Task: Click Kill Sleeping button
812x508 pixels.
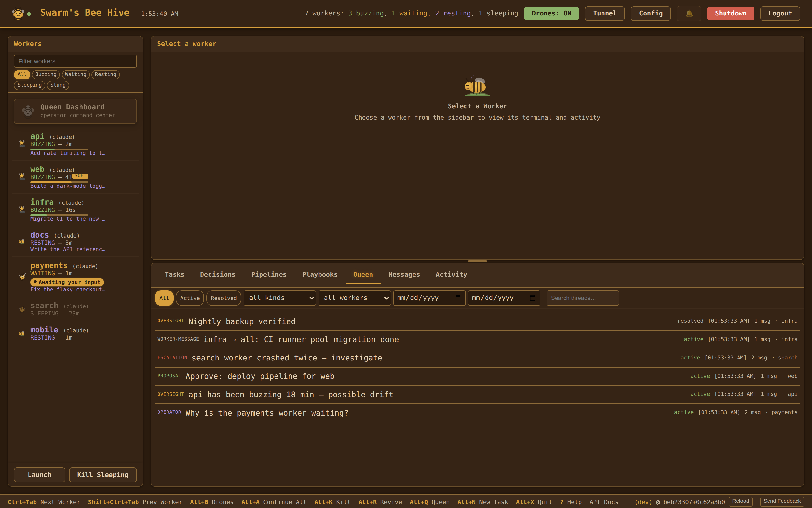Action: [x=103, y=475]
